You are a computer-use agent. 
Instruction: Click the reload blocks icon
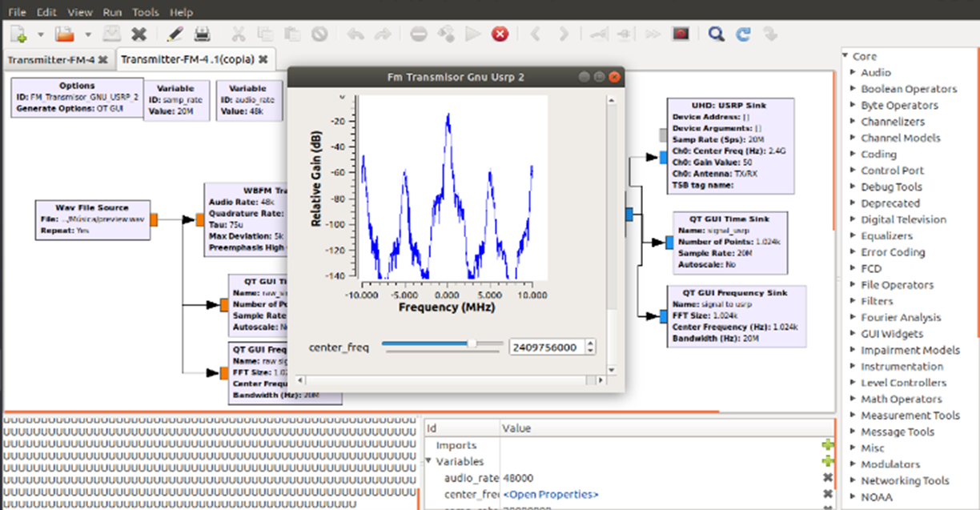click(x=743, y=34)
